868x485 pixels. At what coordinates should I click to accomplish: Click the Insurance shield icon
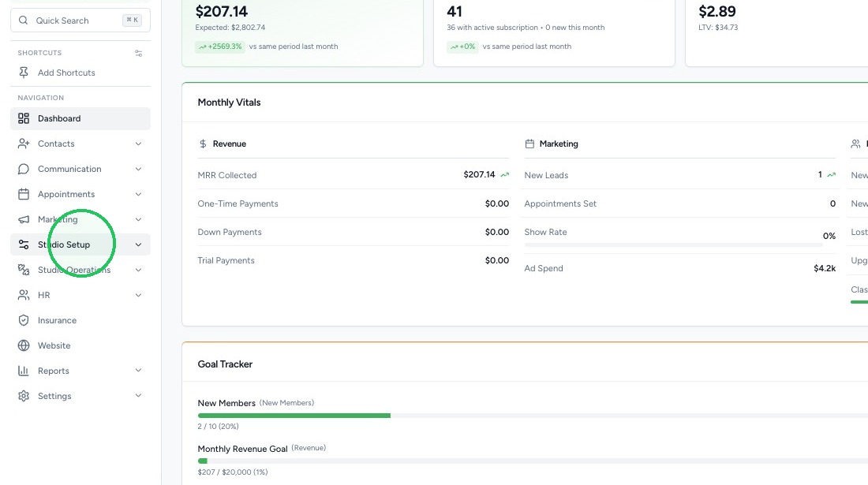click(23, 320)
